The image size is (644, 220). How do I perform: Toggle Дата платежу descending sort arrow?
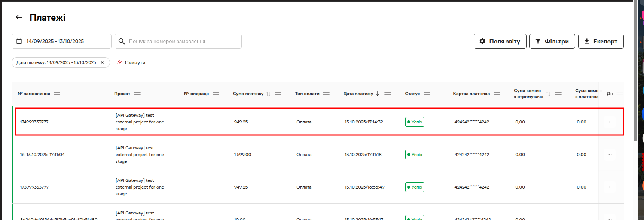(378, 94)
